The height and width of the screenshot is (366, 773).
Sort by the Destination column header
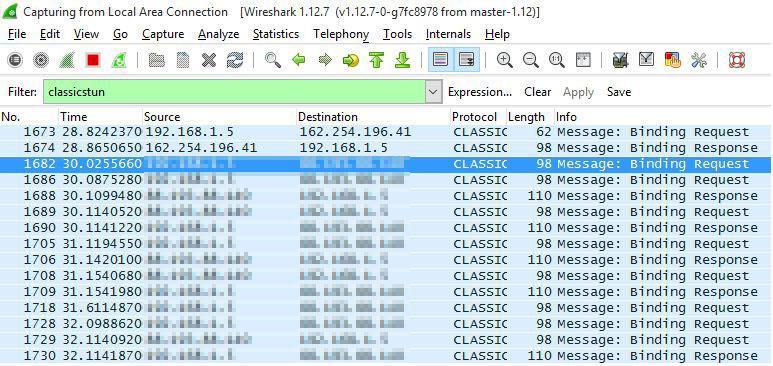pos(374,117)
